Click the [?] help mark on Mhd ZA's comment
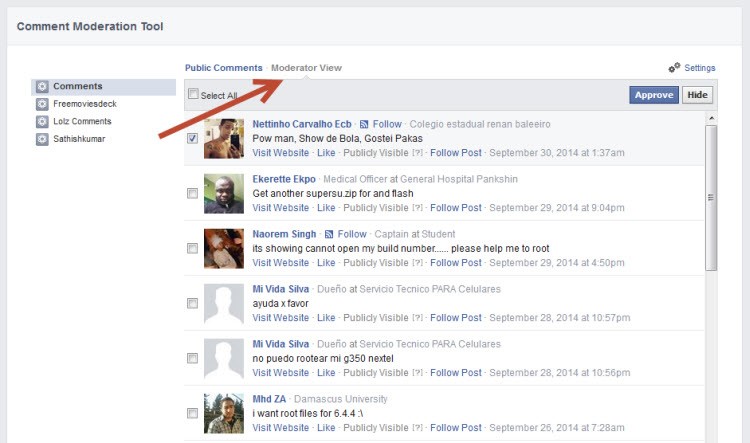 point(418,428)
